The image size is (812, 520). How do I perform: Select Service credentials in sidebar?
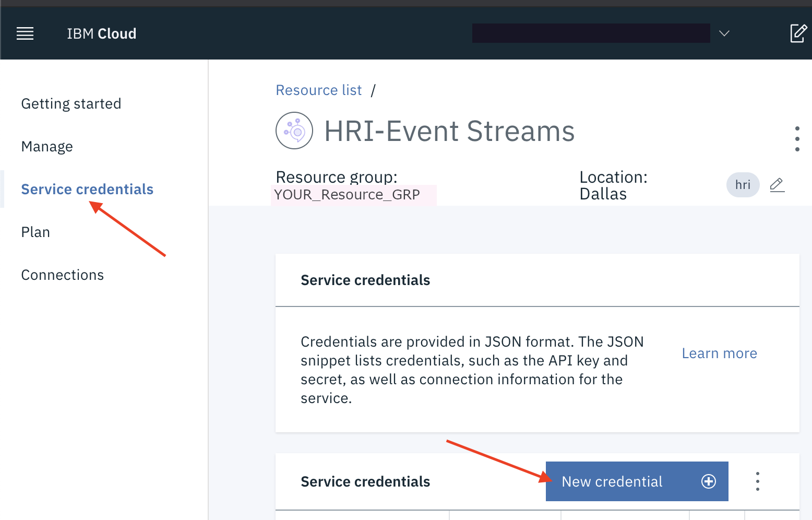[87, 189]
